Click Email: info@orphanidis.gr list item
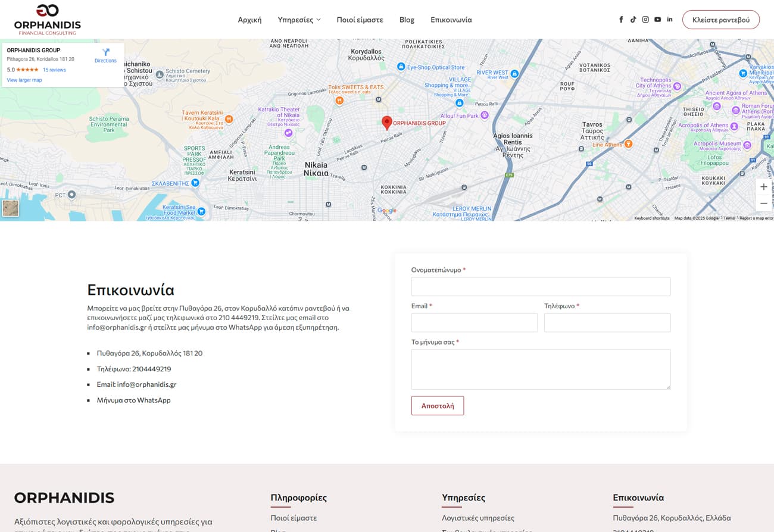 pyautogui.click(x=137, y=384)
